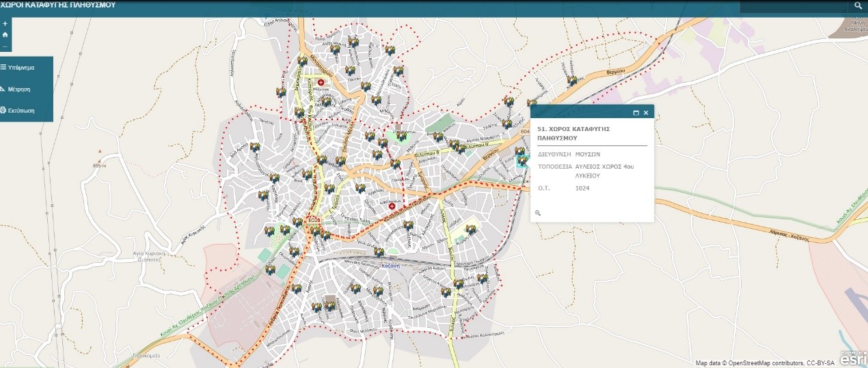
Task: Click the OpenStreetMap attribution text
Action: tap(765, 363)
